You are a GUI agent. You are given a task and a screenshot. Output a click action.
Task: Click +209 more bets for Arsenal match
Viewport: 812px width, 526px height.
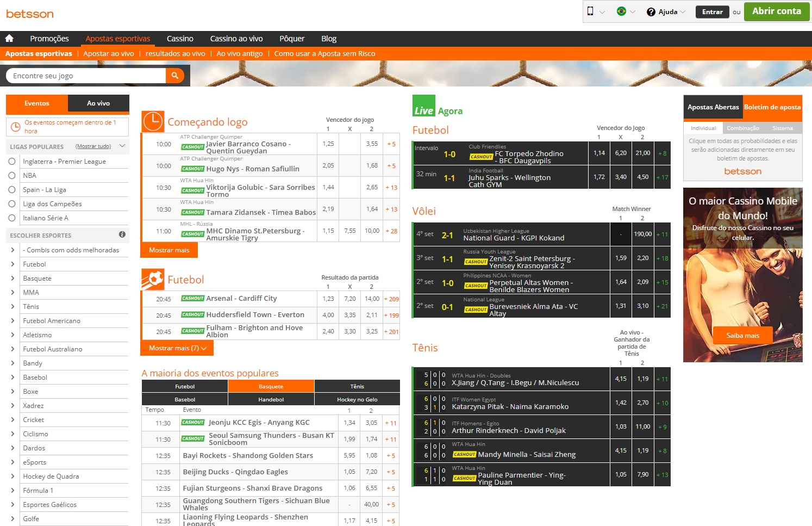click(x=391, y=299)
